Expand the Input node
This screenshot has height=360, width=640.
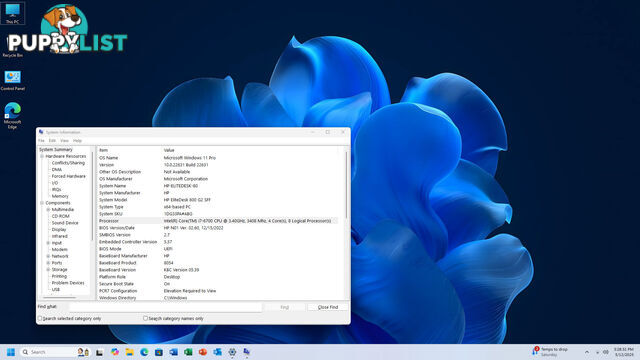(x=48, y=243)
